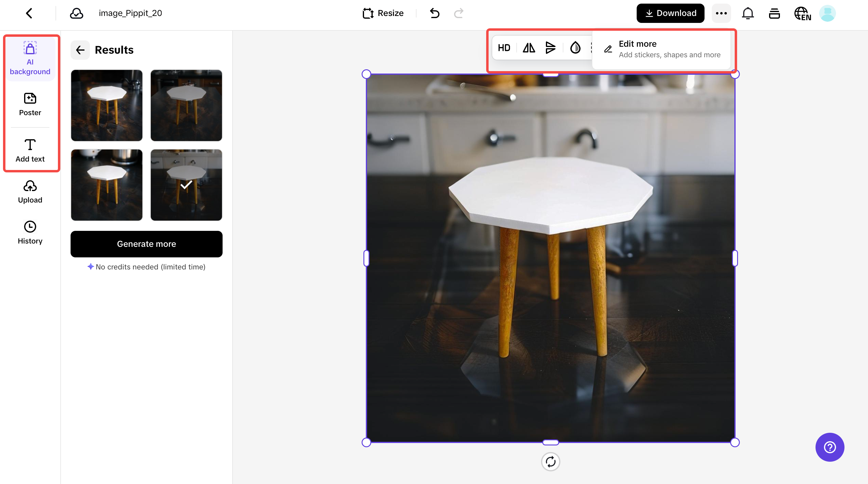The width and height of the screenshot is (868, 484).
Task: Flip the image vertically
Action: pos(551,48)
